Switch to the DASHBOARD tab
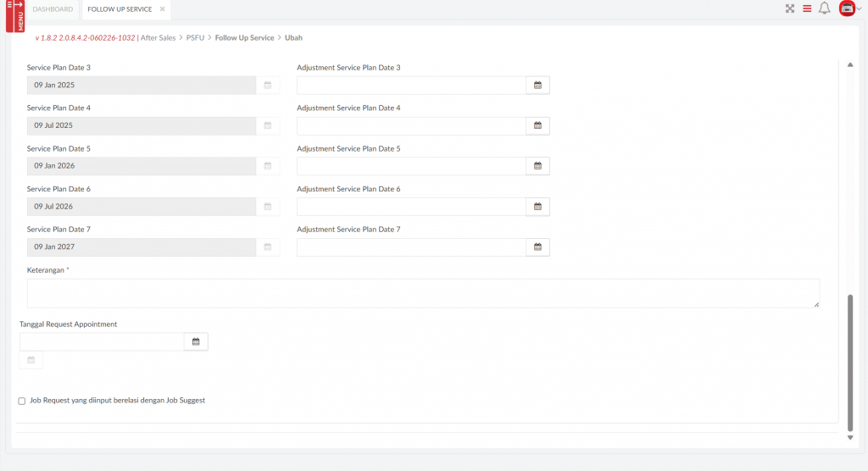868x471 pixels. click(53, 9)
